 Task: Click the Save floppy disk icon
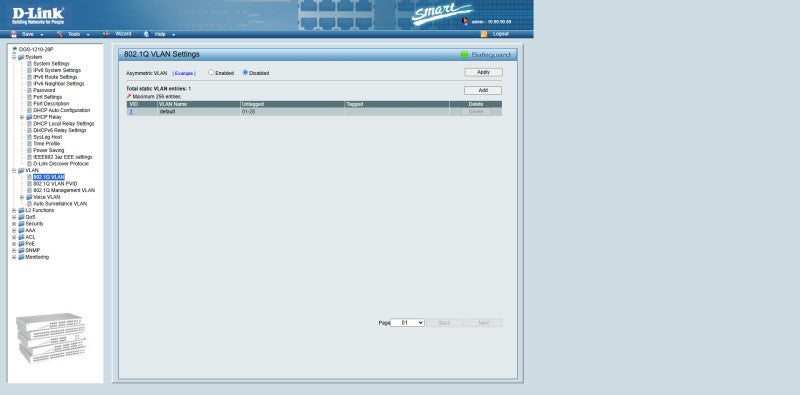[14, 34]
